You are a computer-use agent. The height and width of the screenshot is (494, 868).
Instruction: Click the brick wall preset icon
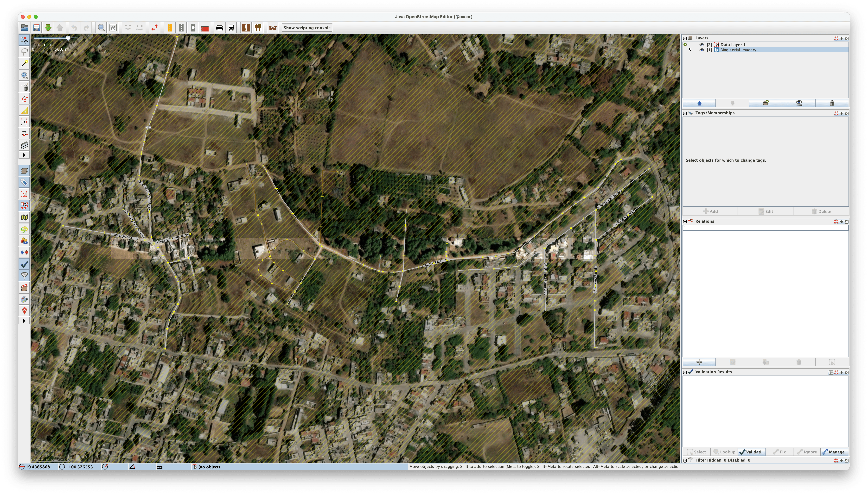click(205, 28)
